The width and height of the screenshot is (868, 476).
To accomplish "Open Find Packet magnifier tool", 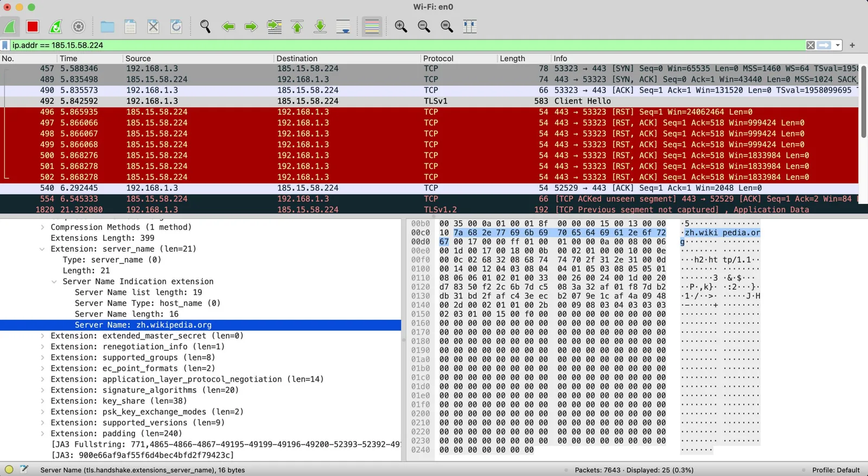I will point(205,26).
